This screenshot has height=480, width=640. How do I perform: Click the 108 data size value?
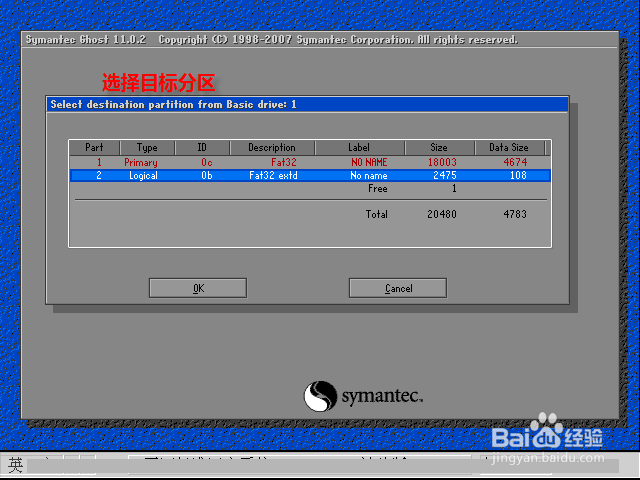518,176
